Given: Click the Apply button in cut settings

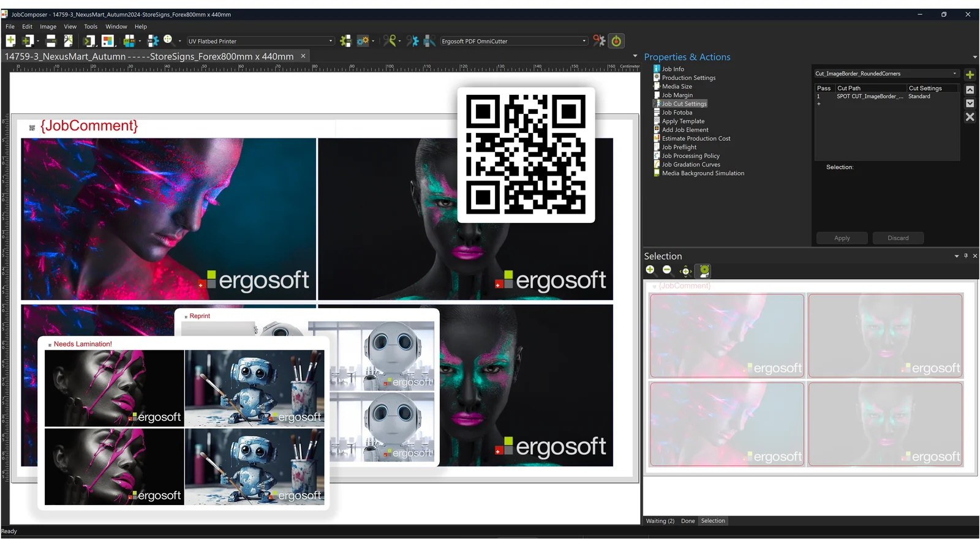Looking at the screenshot, I should click(x=842, y=238).
